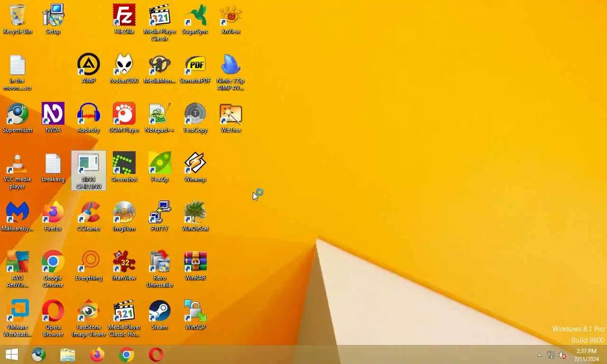Select the Ninite 7Zip AIMP installer icon

click(x=231, y=72)
